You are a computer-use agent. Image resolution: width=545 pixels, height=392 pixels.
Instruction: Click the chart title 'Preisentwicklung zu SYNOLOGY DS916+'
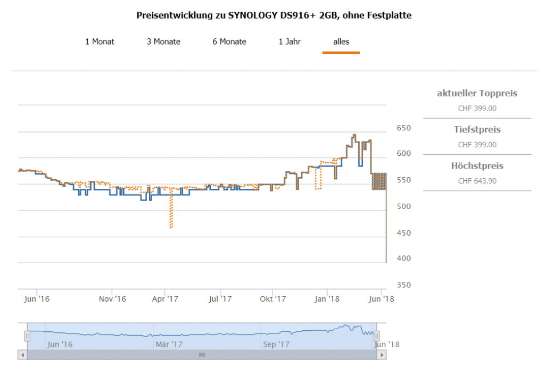point(274,15)
